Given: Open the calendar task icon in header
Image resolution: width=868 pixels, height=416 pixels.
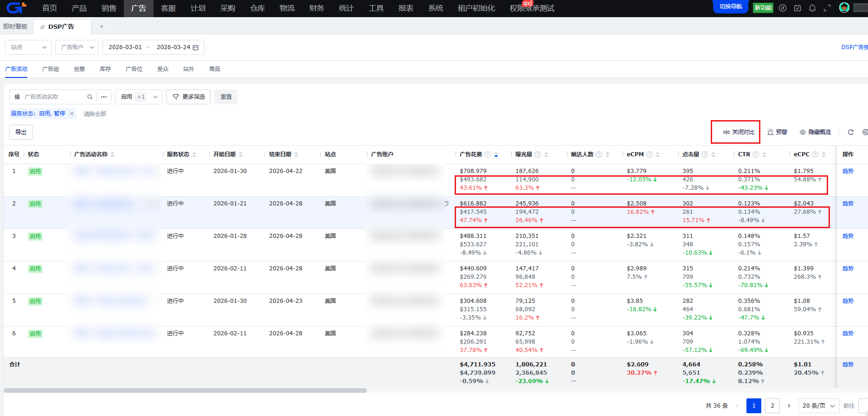Looking at the screenshot, I should [x=797, y=8].
